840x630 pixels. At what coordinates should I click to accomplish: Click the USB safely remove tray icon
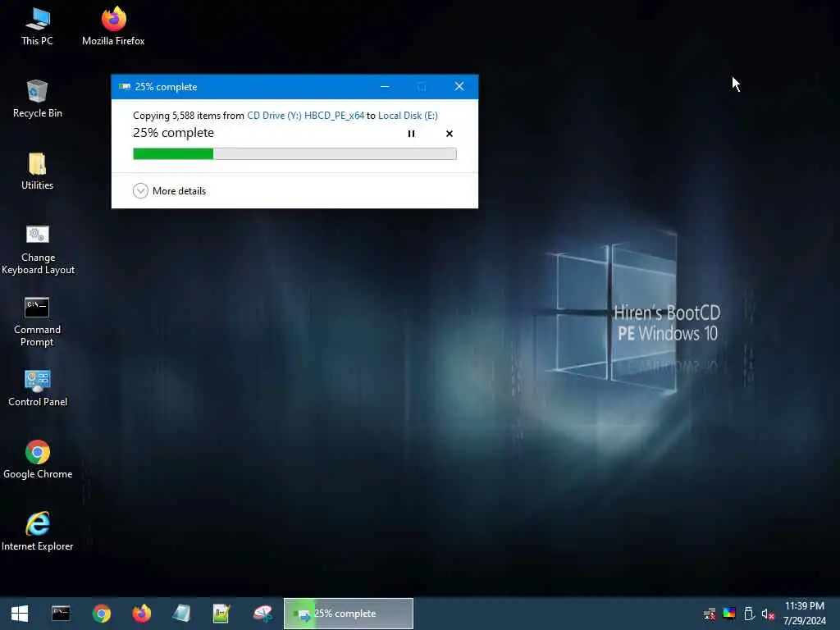(x=749, y=614)
